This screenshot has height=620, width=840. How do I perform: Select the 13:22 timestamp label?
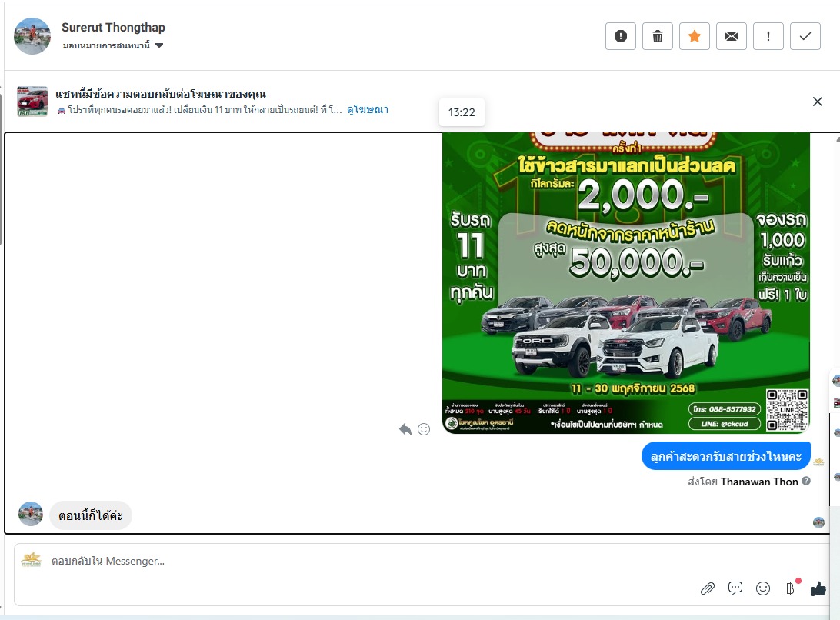coord(462,112)
